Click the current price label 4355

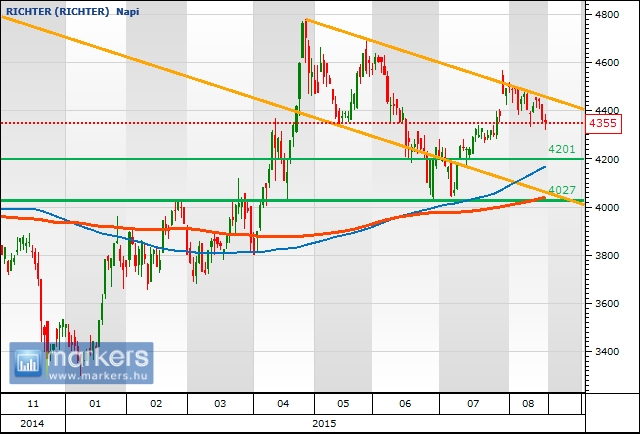click(603, 123)
